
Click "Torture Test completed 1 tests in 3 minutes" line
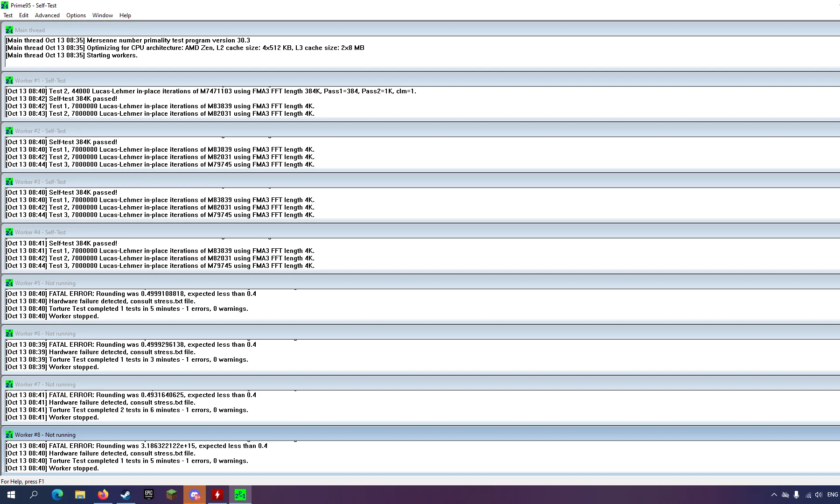tap(127, 359)
